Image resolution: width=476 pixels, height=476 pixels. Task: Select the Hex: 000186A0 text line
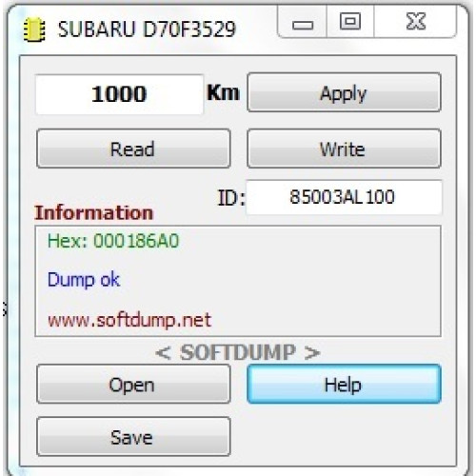[x=113, y=241]
